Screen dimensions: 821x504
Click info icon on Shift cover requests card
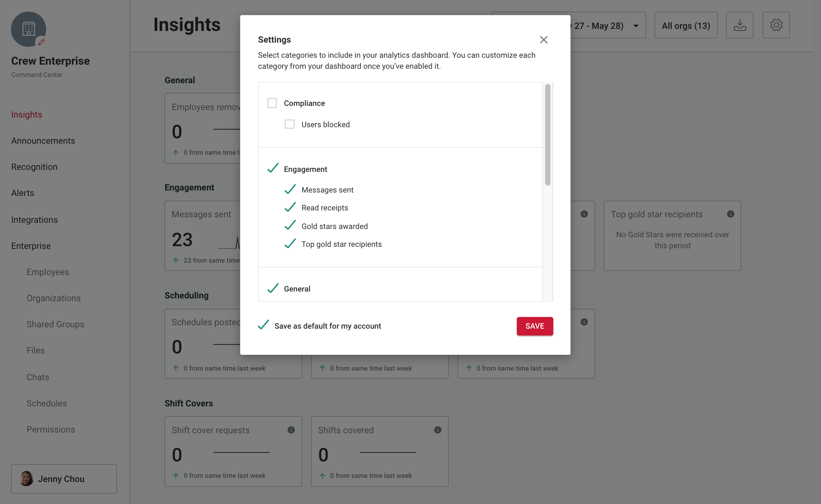(x=291, y=430)
